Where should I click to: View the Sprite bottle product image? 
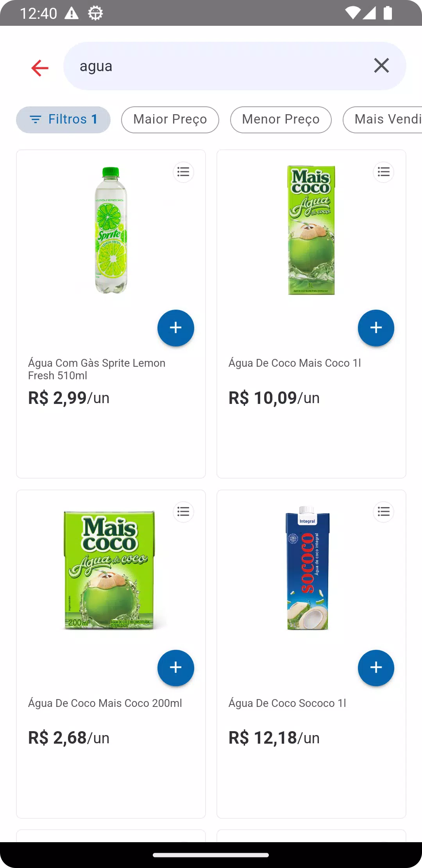(111, 230)
